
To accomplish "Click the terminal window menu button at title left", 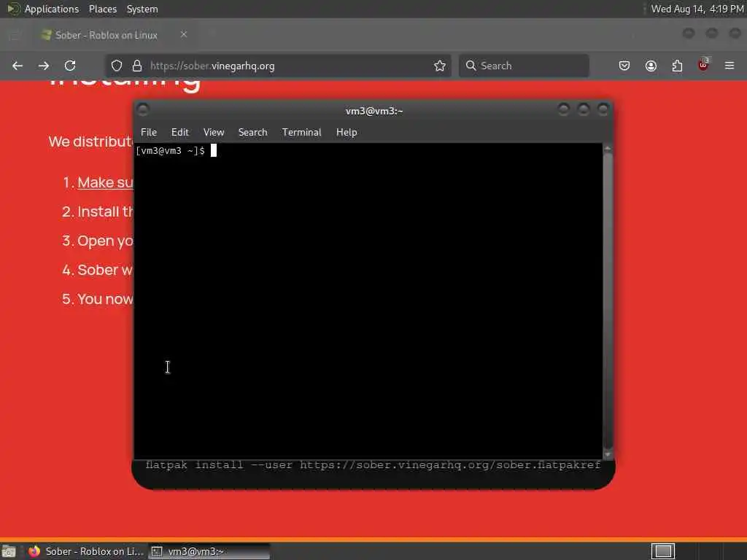I will point(143,110).
